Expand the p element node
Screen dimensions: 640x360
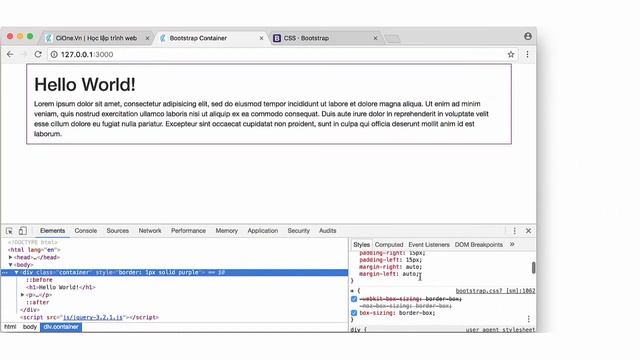point(23,295)
